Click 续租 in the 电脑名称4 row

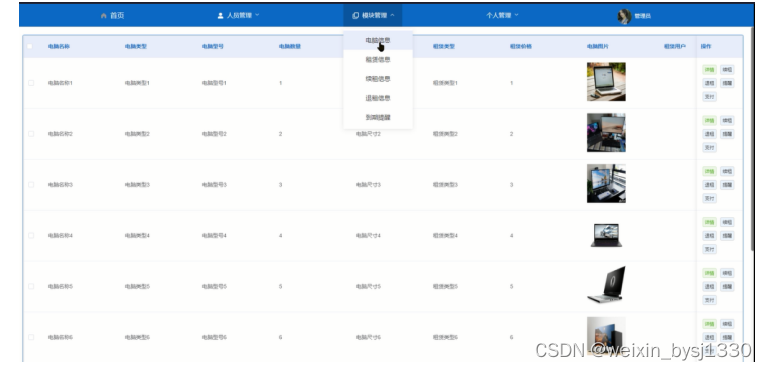coord(727,222)
